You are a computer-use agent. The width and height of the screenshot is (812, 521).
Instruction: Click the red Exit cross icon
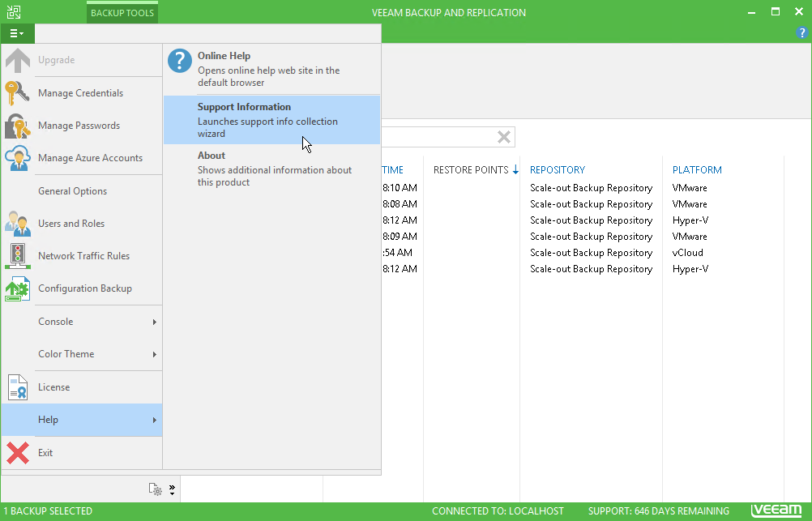click(x=18, y=453)
